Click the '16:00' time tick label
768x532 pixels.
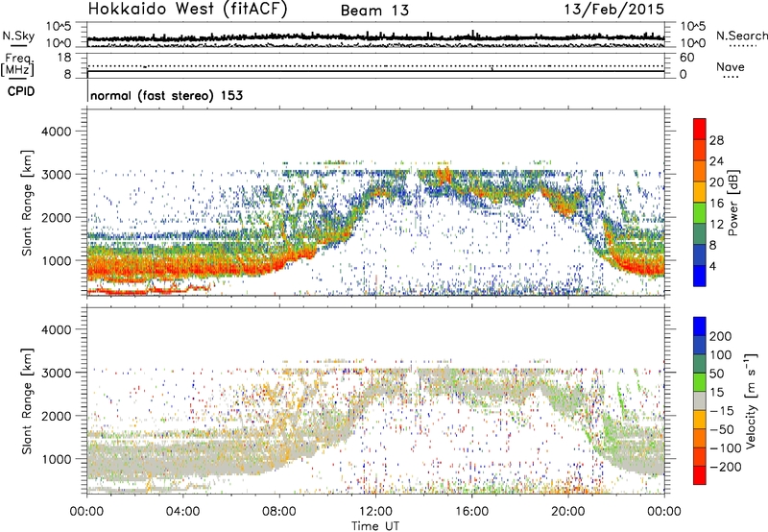[x=471, y=512]
